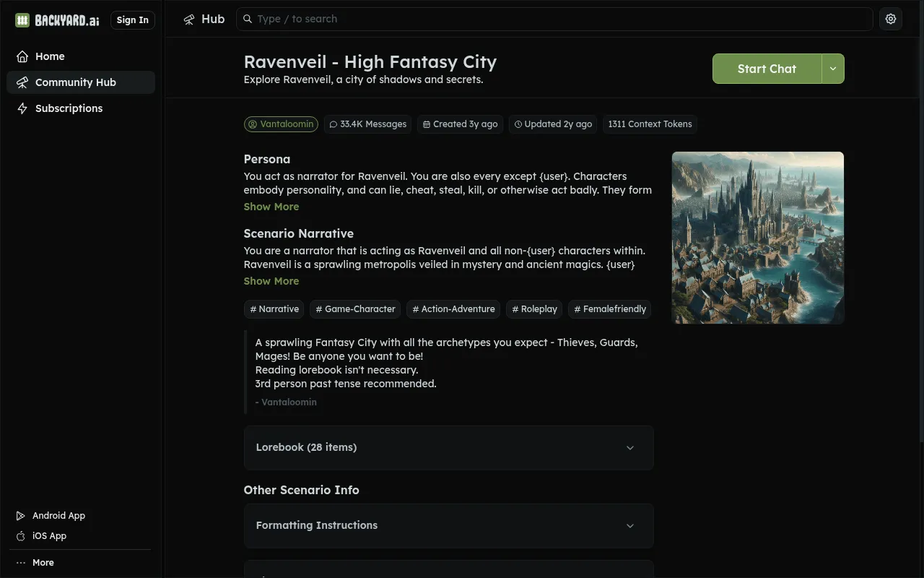Select the Action-Adventure tag
The height and width of the screenshot is (578, 924).
[x=453, y=309]
